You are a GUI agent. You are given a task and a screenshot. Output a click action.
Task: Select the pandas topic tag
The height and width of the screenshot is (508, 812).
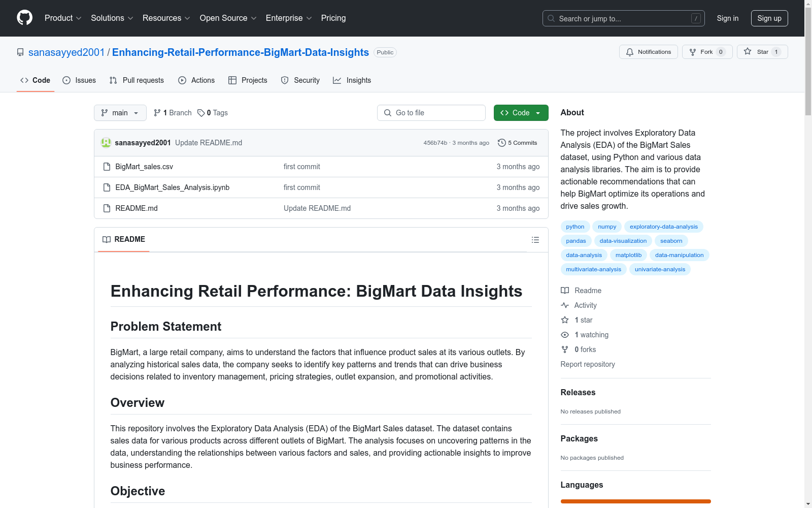tap(576, 241)
